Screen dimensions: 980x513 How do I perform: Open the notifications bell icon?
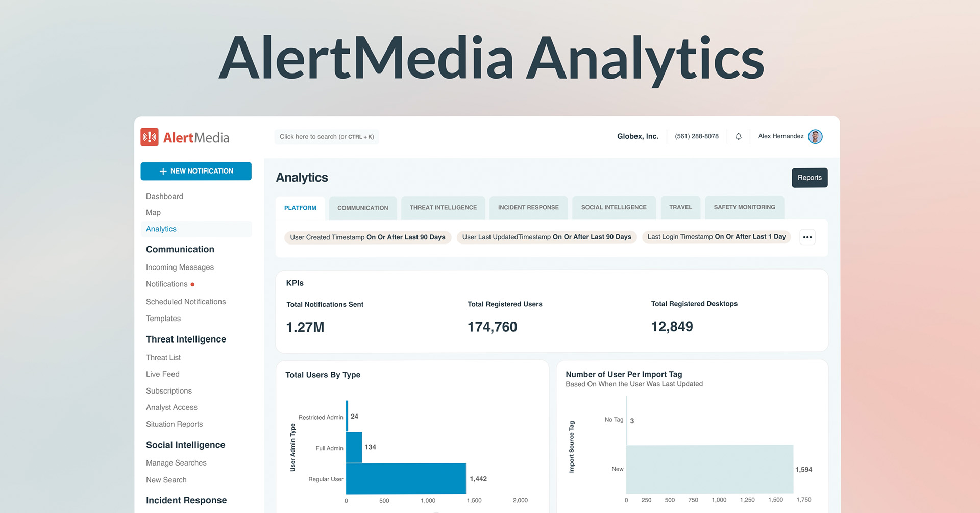(x=738, y=136)
